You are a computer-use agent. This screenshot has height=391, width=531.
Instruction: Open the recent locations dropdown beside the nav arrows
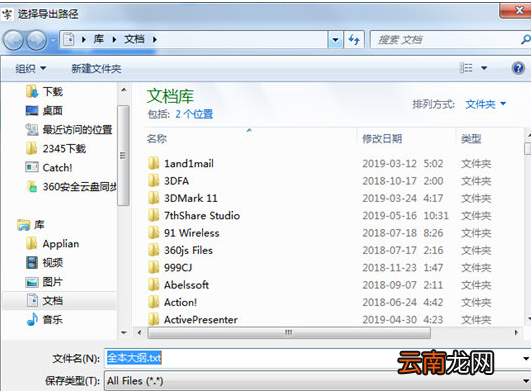point(53,40)
